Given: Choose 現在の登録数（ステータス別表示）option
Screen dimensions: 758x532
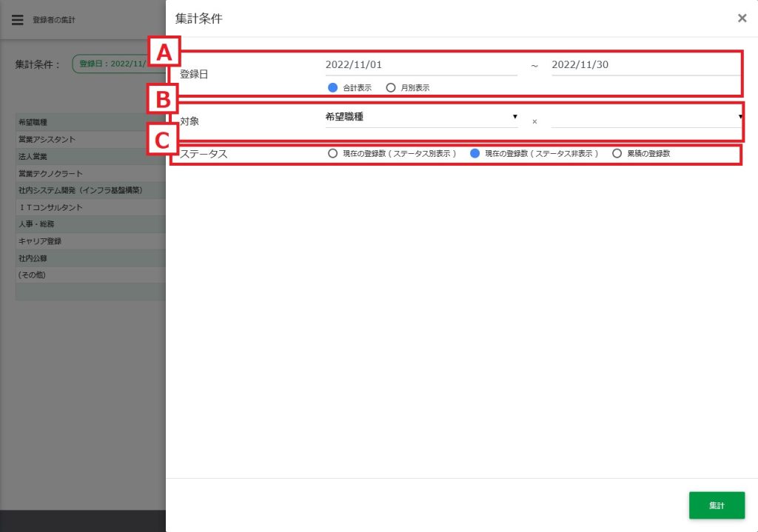Looking at the screenshot, I should click(333, 154).
